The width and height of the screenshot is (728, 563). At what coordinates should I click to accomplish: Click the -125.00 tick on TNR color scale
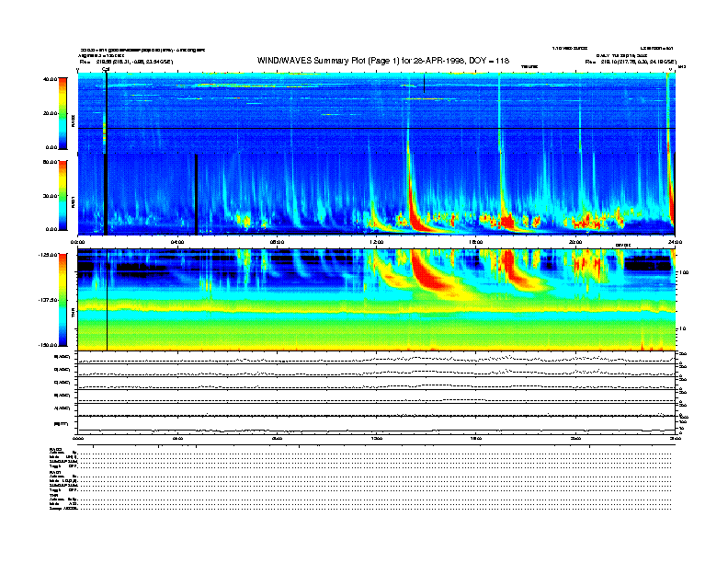48,255
